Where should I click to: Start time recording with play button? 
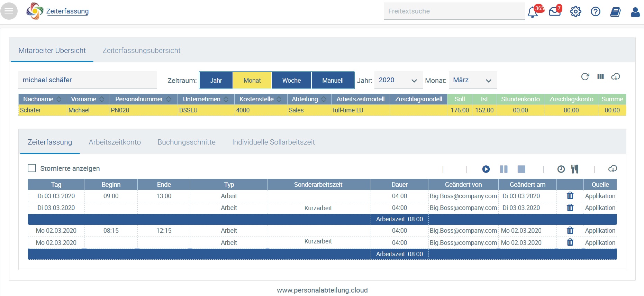(x=486, y=169)
